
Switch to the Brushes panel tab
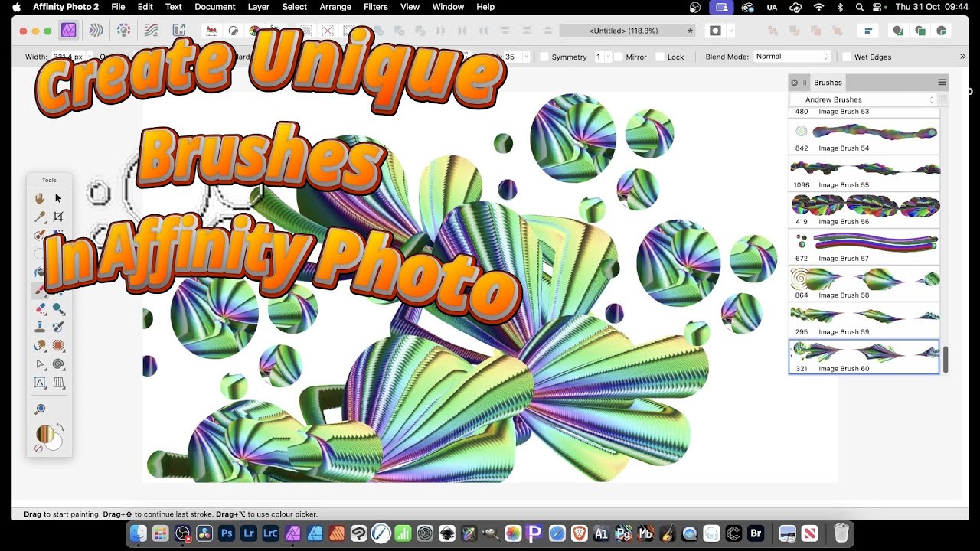(x=828, y=82)
